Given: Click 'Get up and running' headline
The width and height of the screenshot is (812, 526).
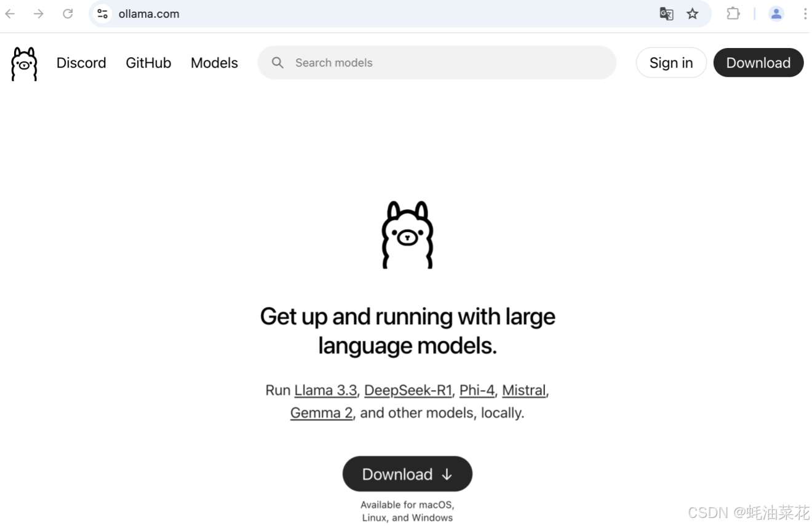Looking at the screenshot, I should [407, 331].
